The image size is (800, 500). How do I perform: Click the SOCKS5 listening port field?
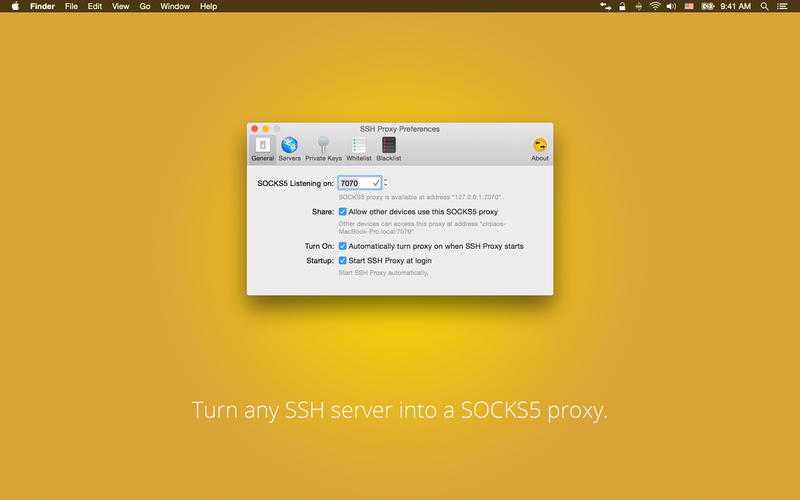360,183
